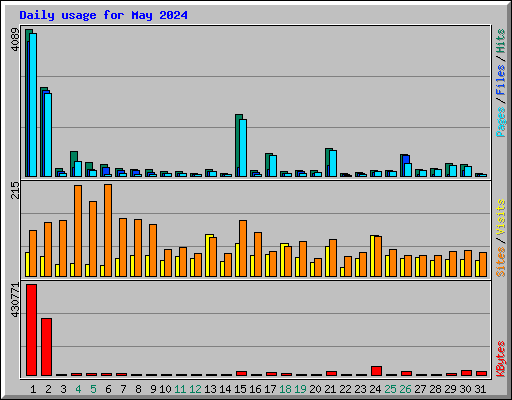Screen dimensions: 512x400
Task: Click the orange visits bar for day 5
Action: [93, 239]
